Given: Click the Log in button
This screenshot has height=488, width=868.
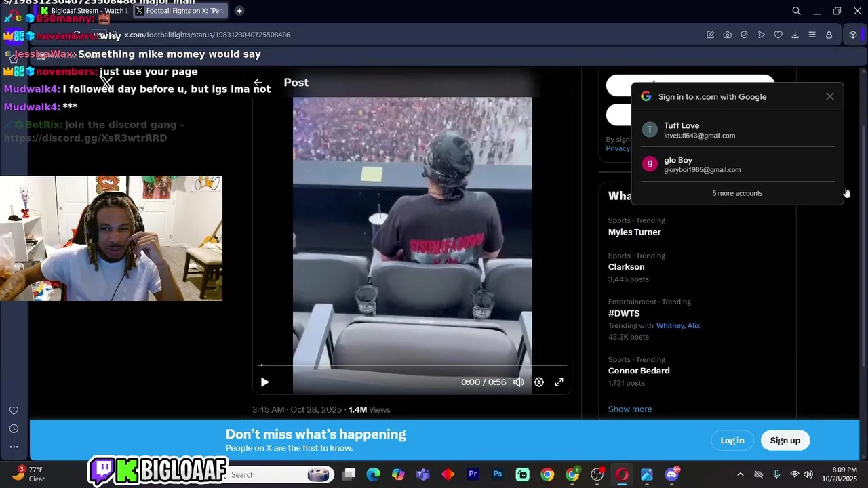Looking at the screenshot, I should tap(732, 441).
